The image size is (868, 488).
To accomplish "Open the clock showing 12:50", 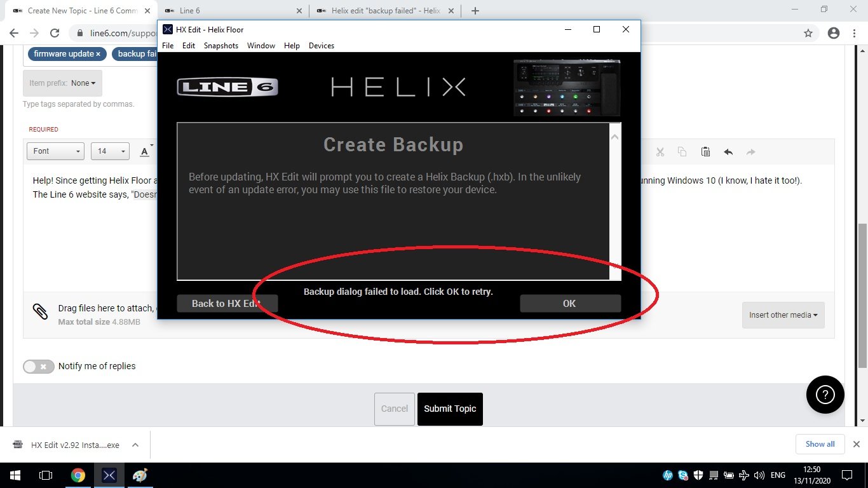I will click(x=813, y=475).
